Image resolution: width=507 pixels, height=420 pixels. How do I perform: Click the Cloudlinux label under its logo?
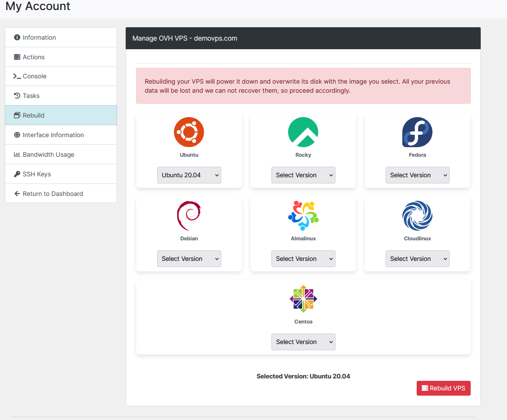417,238
